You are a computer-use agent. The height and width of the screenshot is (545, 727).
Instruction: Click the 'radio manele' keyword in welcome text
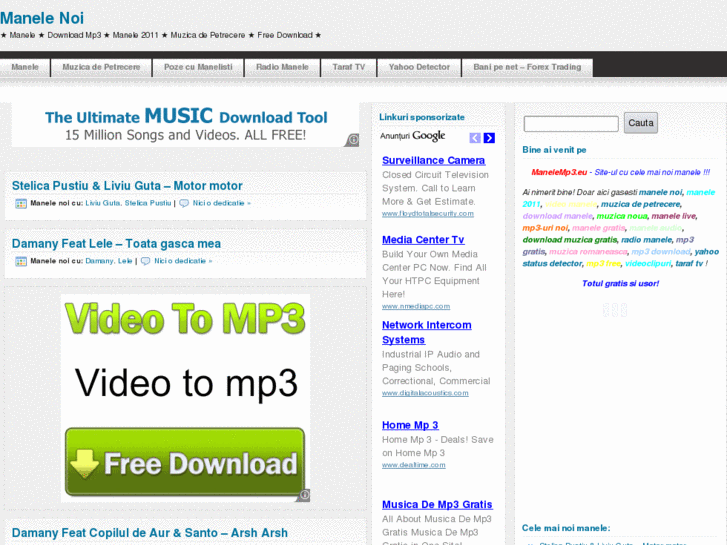(x=646, y=240)
